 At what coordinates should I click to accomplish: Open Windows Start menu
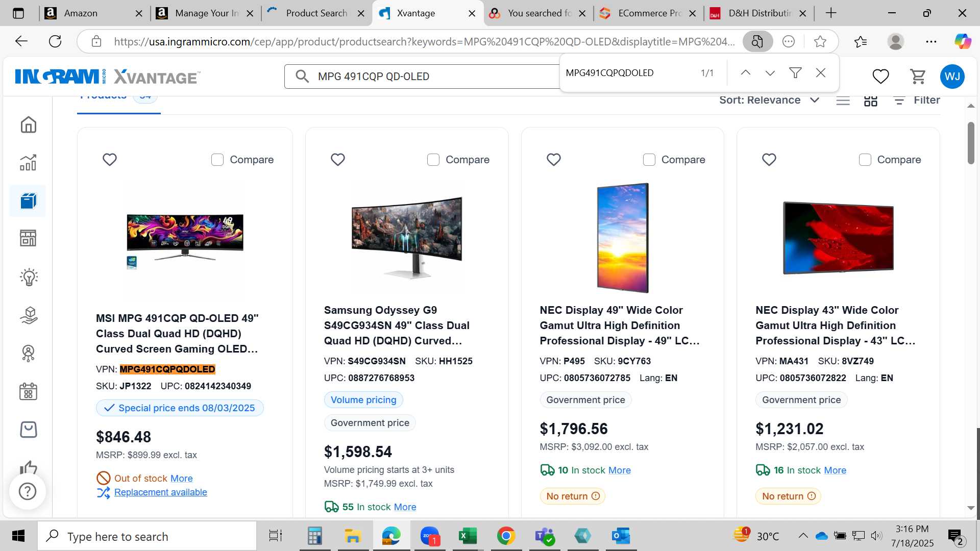(x=18, y=536)
